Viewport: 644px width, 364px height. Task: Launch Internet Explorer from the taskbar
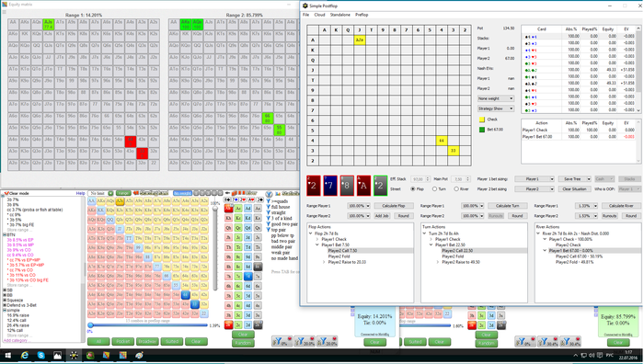[25, 356]
